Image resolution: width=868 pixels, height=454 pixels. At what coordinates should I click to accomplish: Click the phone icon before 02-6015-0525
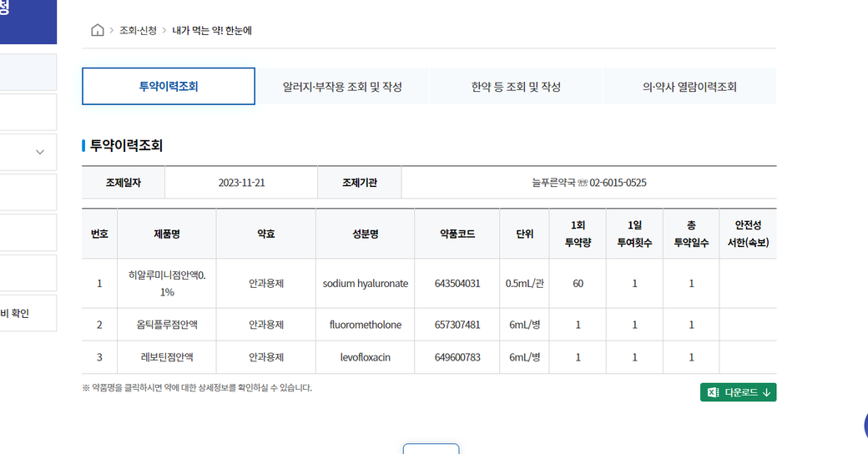click(583, 183)
